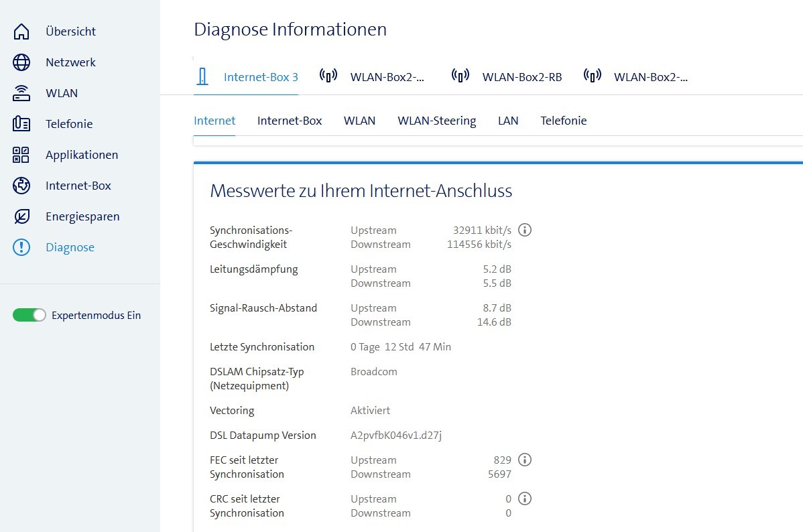Click the Applikationen grid icon
803x532 pixels.
pyautogui.click(x=21, y=155)
